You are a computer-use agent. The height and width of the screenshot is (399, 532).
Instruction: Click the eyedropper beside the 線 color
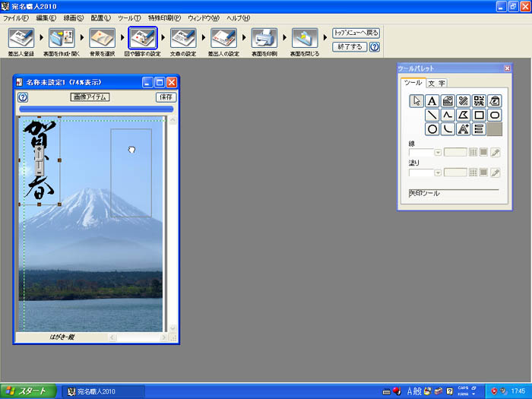(x=496, y=152)
